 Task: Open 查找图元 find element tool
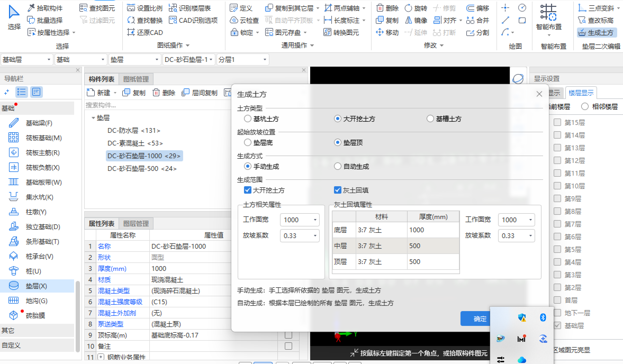(x=97, y=8)
